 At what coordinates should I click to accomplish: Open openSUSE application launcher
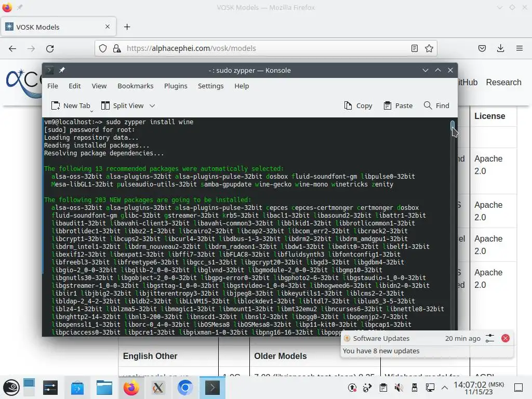click(x=11, y=388)
